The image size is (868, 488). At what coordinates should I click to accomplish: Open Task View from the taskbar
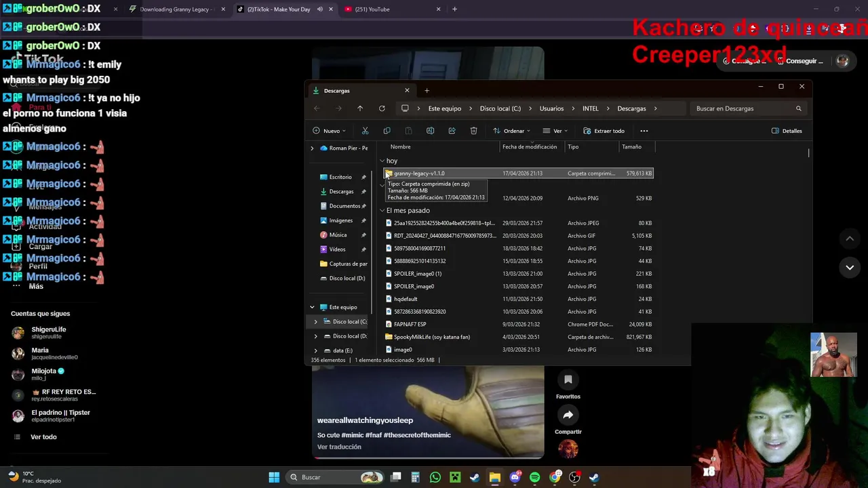(x=396, y=477)
